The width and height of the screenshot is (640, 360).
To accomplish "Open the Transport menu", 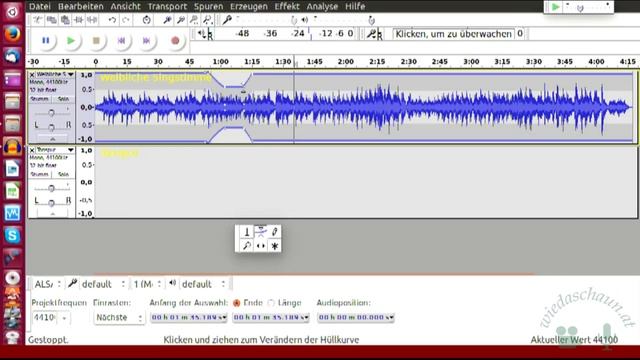I will (x=167, y=6).
